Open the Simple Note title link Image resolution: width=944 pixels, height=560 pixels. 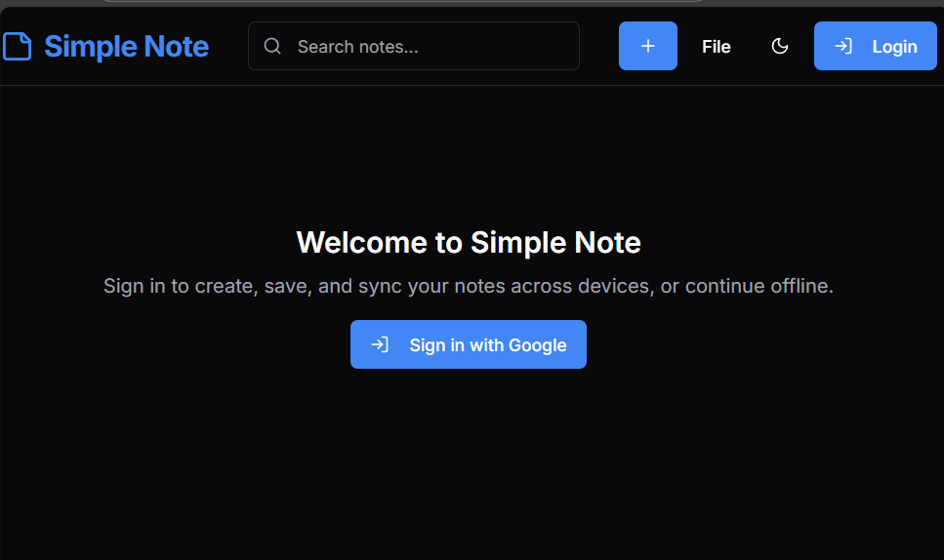127,46
